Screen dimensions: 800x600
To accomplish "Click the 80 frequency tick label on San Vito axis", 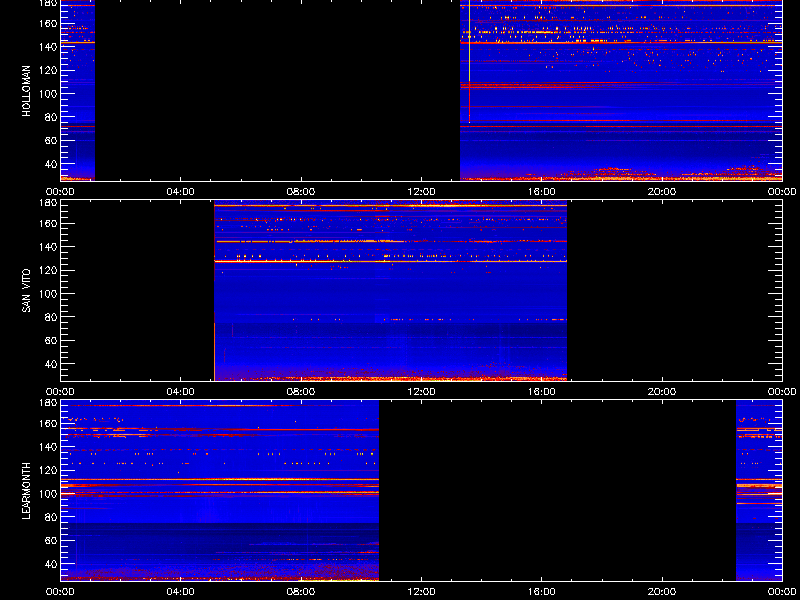I will pos(51,317).
